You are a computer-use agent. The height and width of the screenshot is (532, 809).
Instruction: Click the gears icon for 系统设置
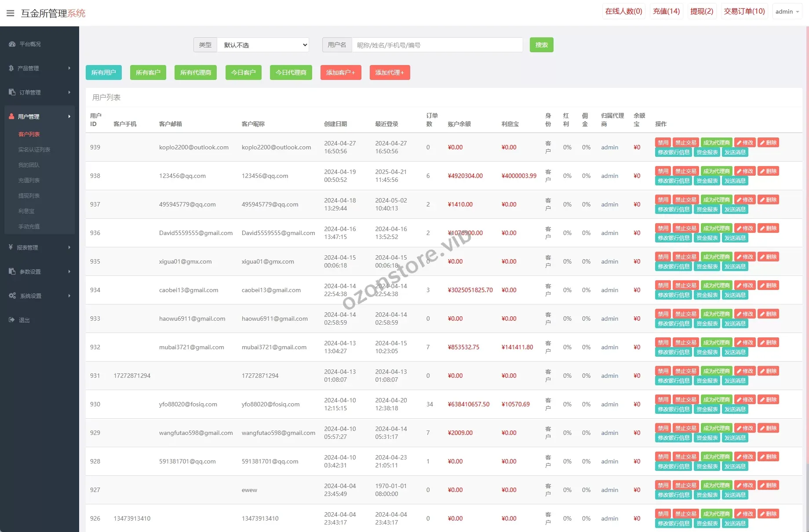(x=12, y=296)
